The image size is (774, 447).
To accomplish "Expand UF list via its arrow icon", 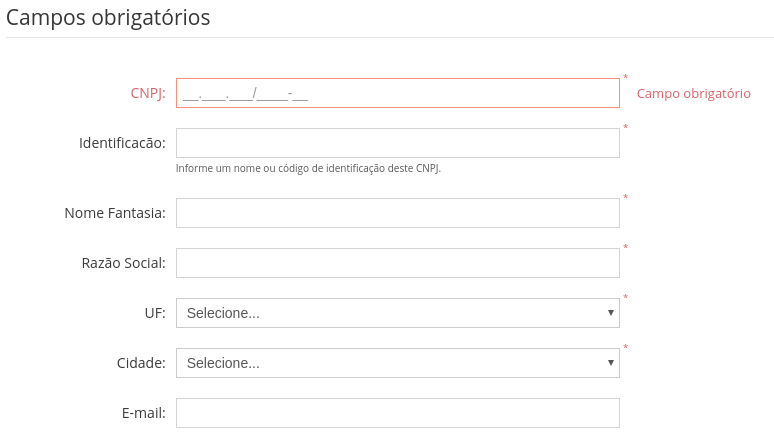I will point(610,313).
